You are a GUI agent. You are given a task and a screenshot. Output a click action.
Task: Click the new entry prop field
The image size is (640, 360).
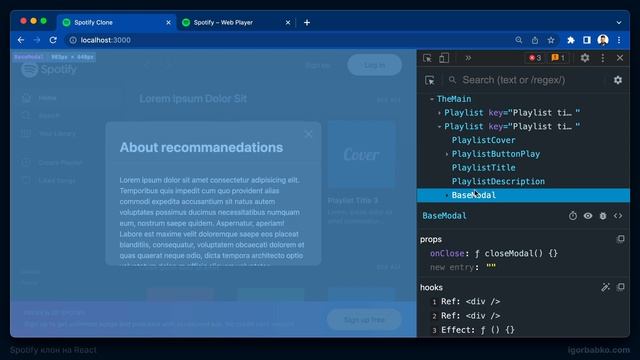pos(454,267)
